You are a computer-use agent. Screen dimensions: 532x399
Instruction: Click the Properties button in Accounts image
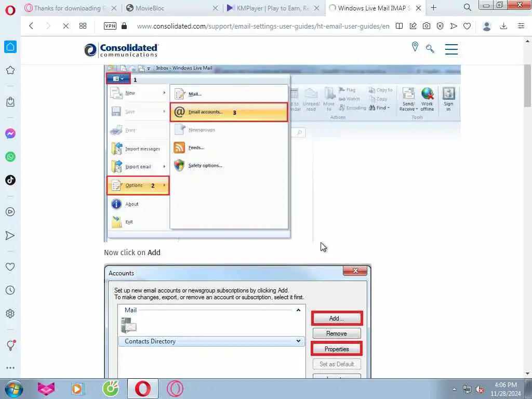click(x=337, y=349)
